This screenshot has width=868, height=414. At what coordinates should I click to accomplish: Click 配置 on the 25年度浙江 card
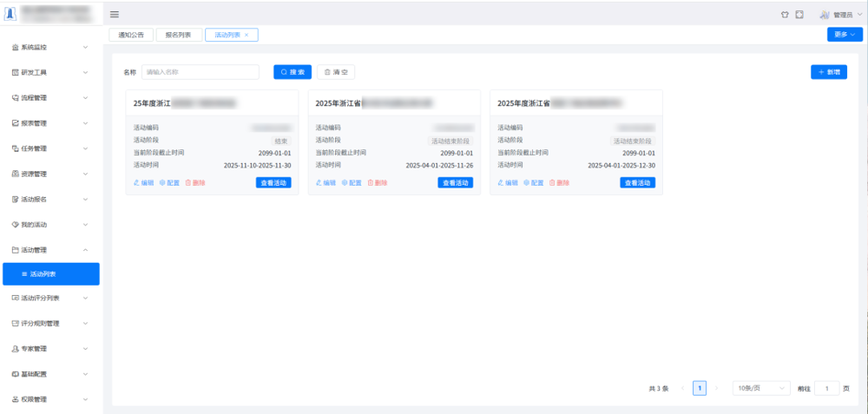pos(169,183)
